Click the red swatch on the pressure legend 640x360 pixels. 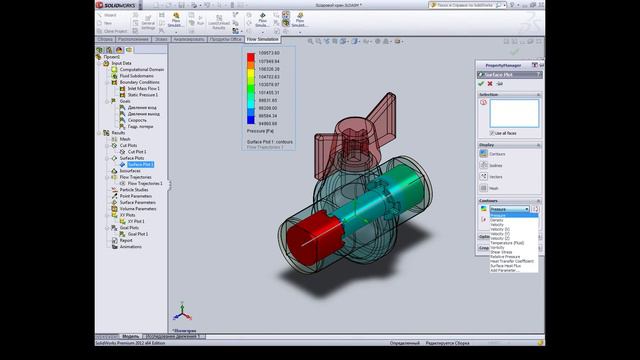pyautogui.click(x=251, y=57)
